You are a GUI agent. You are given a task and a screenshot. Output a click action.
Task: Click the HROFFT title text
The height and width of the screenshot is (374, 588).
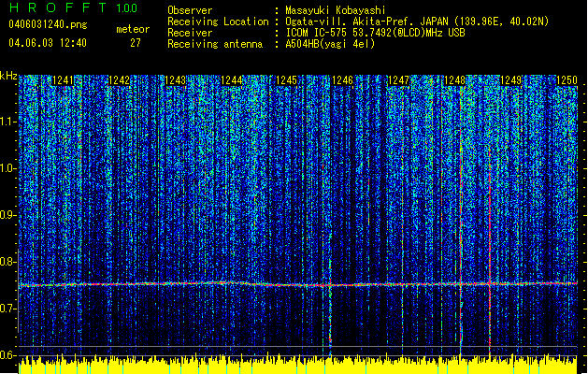[55, 7]
